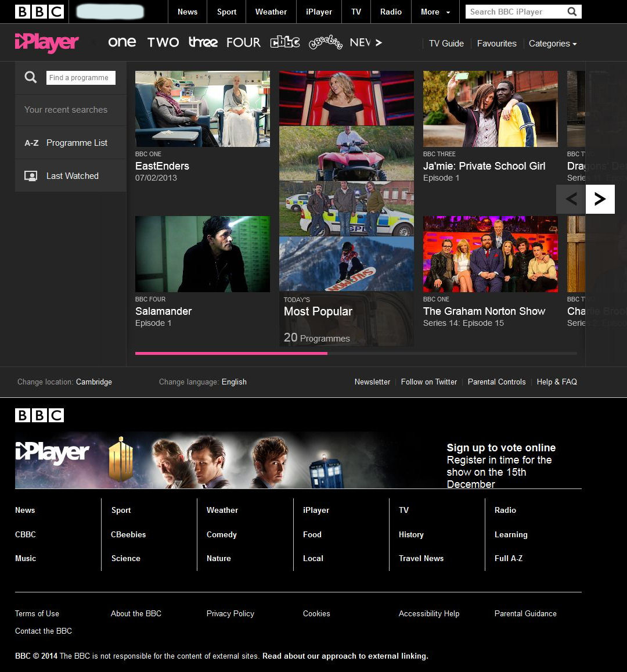Open the EastEnders thumbnail

(203, 109)
